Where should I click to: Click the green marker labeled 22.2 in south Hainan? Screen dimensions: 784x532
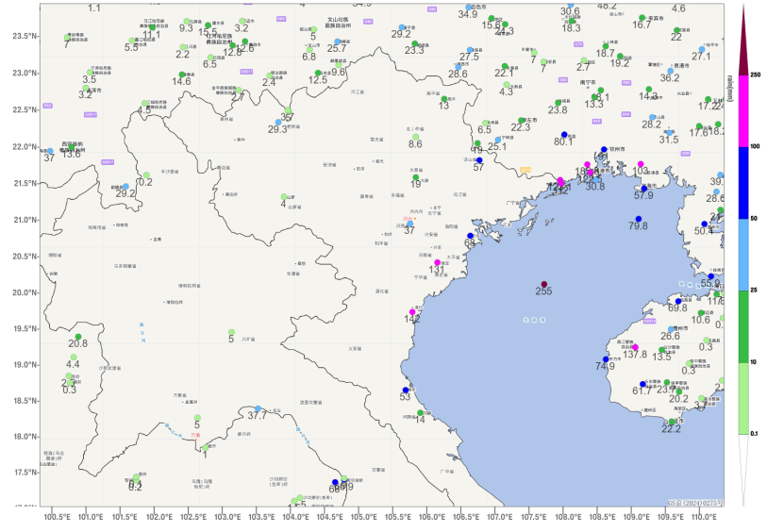(672, 423)
